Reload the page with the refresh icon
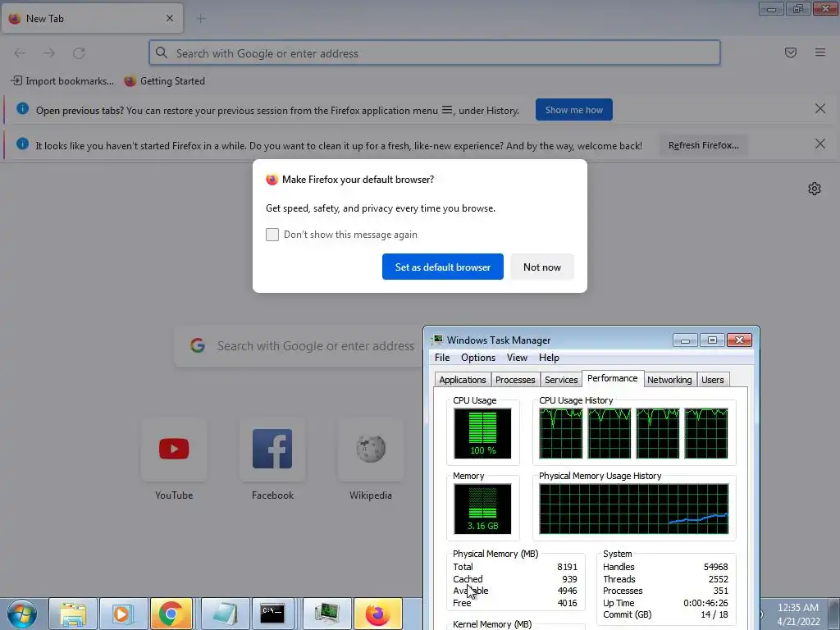Viewport: 840px width, 630px height. tap(79, 53)
